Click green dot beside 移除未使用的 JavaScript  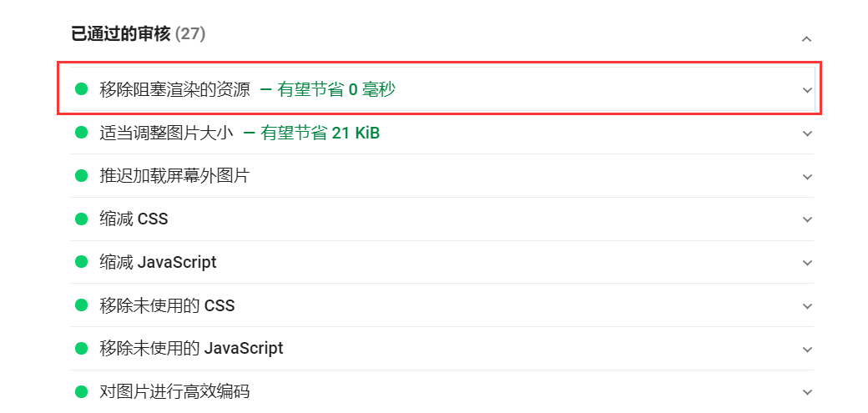[x=81, y=349]
